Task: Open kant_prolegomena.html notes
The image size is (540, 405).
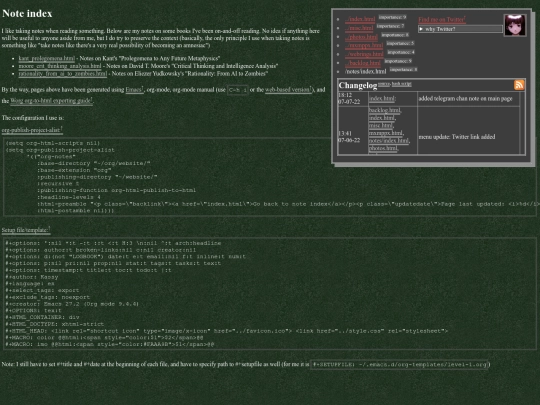Action: (46, 59)
